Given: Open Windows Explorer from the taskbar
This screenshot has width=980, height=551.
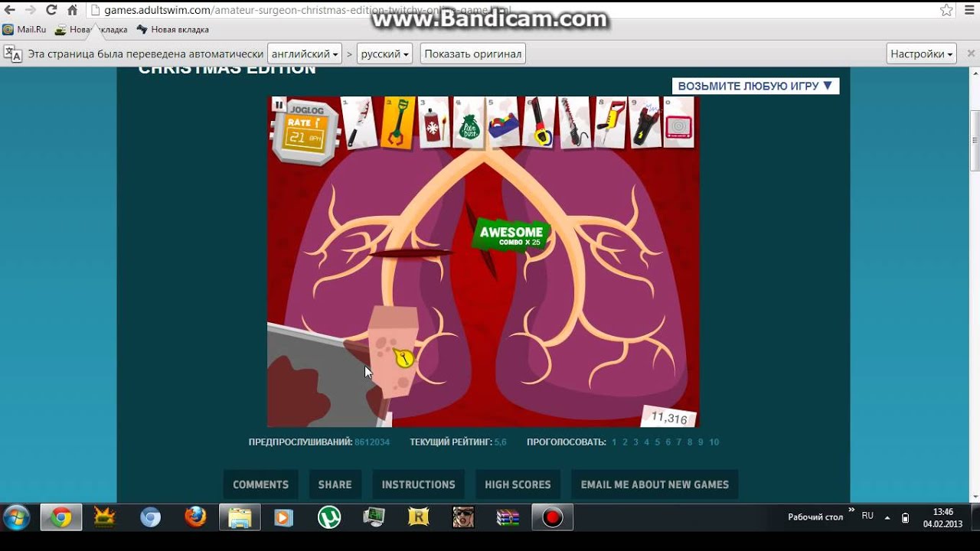Looking at the screenshot, I should [x=240, y=518].
